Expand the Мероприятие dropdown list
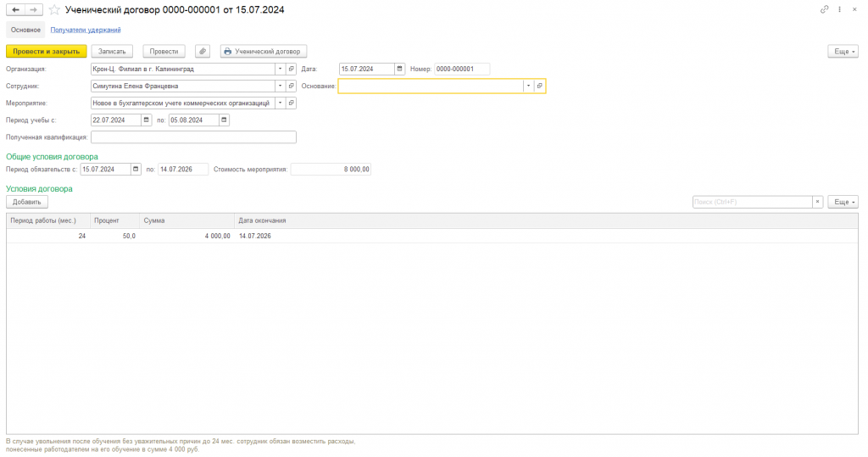The image size is (868, 457). [280, 103]
